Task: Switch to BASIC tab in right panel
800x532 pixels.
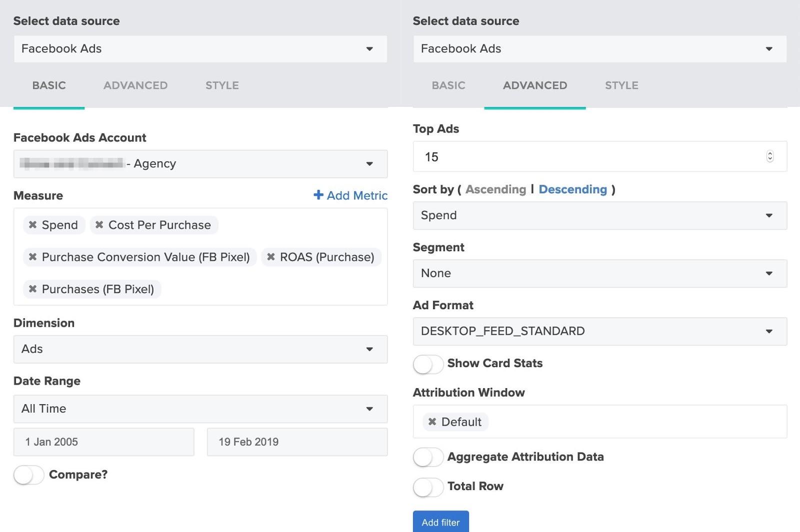Action: point(448,85)
